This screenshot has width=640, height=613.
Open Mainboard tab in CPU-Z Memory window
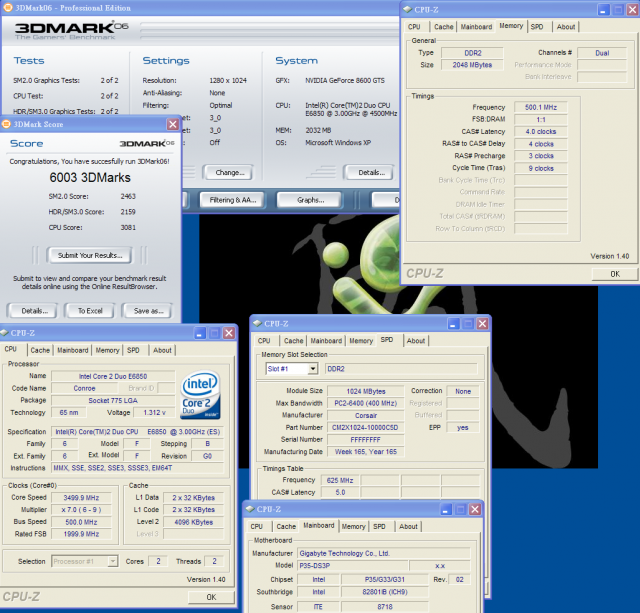pyautogui.click(x=476, y=27)
